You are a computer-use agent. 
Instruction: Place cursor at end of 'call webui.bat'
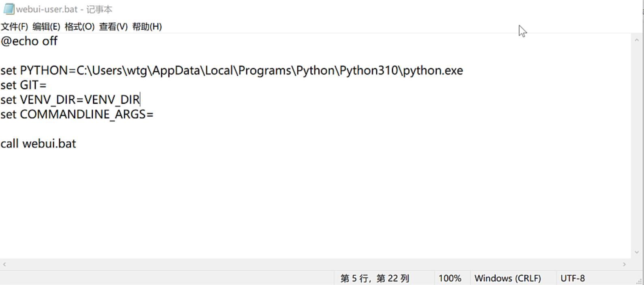pos(77,144)
